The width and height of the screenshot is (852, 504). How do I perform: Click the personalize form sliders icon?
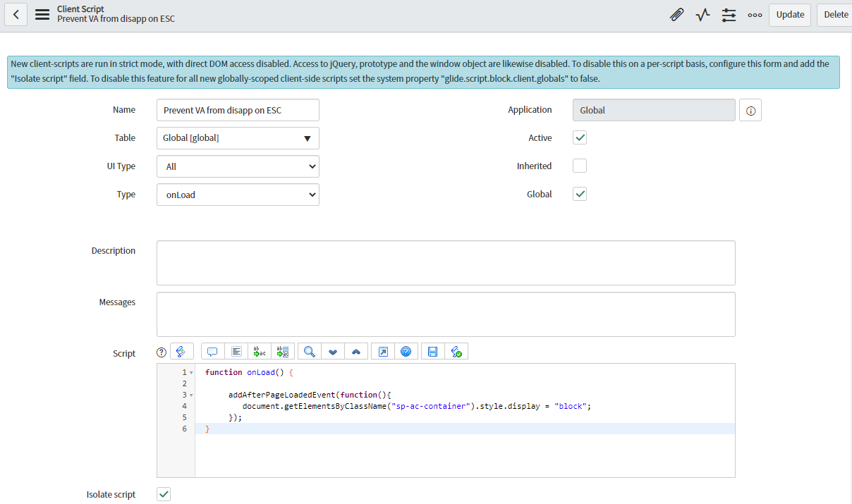click(729, 15)
